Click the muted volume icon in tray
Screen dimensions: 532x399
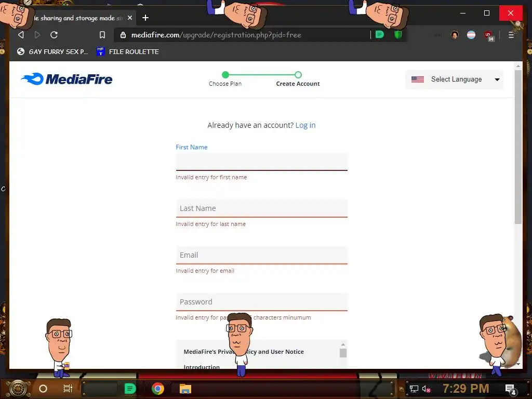427,389
